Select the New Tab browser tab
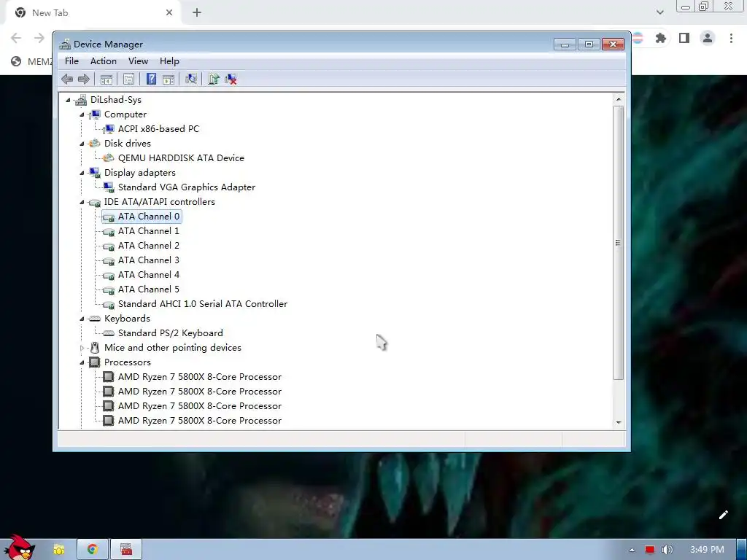 point(92,13)
